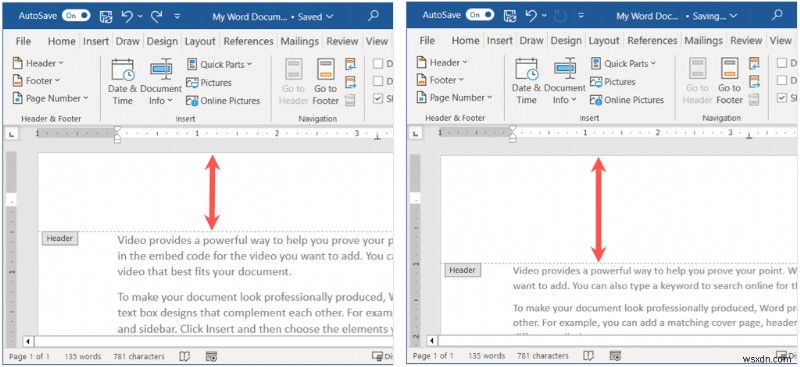
Task: Open Design tab in right window
Action: pyautogui.click(x=566, y=40)
